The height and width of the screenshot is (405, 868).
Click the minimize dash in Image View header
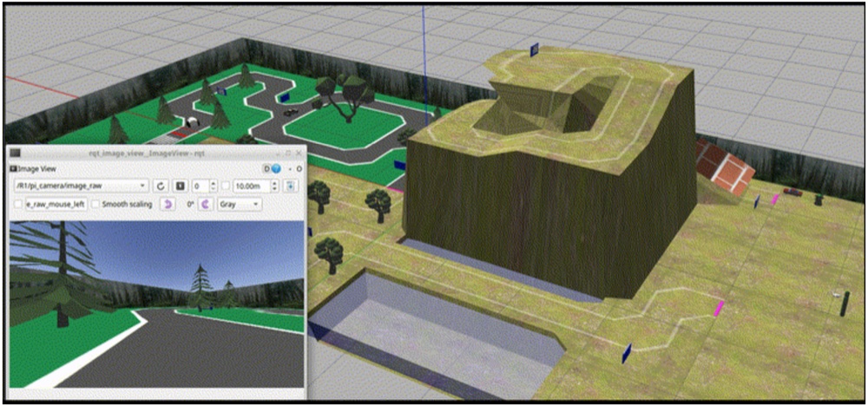[291, 169]
